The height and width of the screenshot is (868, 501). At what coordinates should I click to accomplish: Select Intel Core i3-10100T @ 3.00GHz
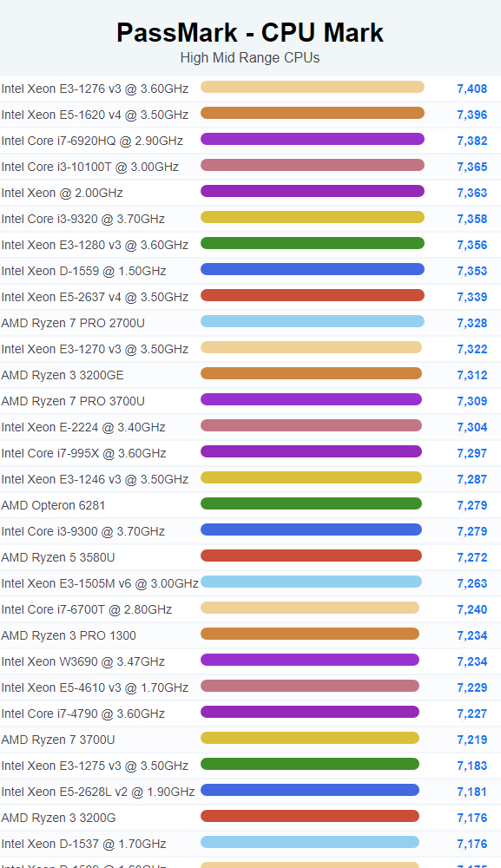(89, 167)
